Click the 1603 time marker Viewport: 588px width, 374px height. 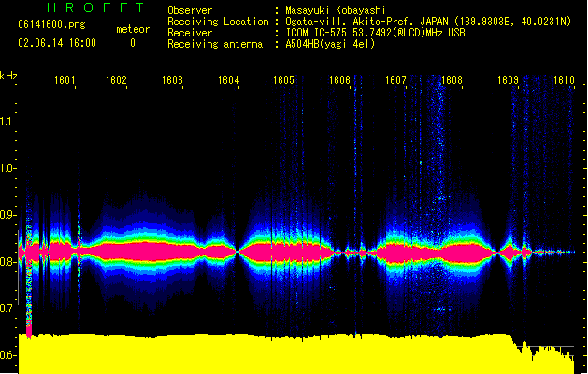point(173,79)
